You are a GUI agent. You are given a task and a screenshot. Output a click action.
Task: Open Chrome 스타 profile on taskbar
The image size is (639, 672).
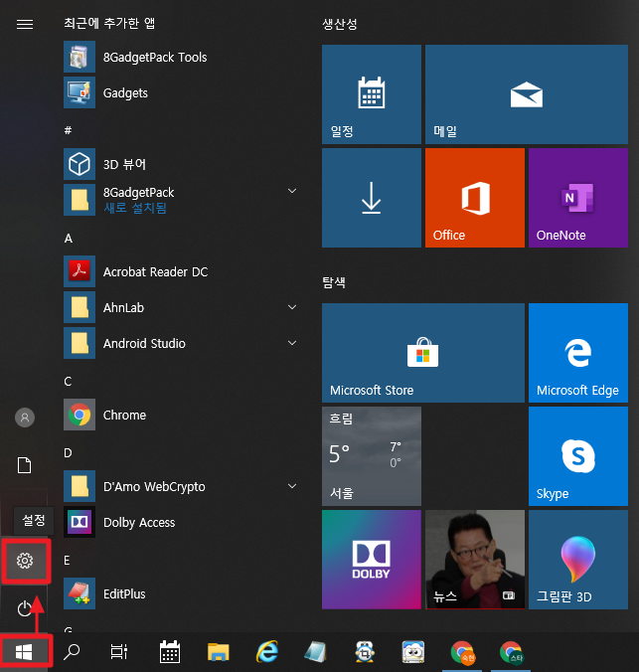[512, 653]
